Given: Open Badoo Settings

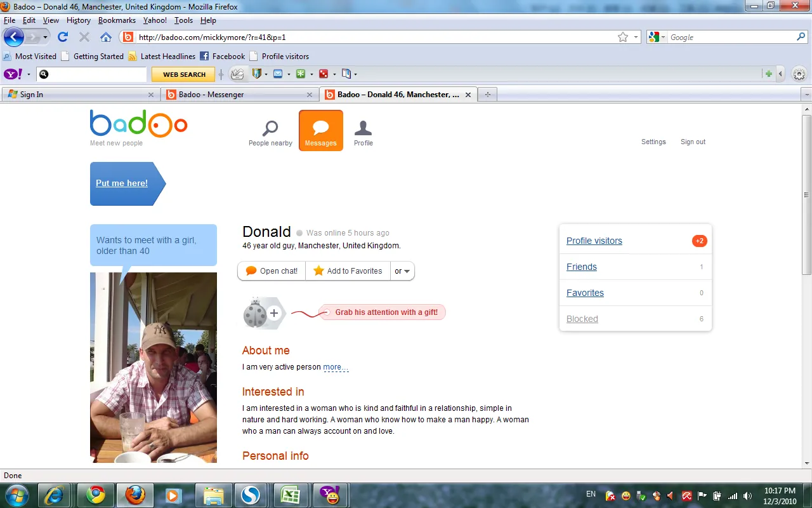Looking at the screenshot, I should coord(653,142).
